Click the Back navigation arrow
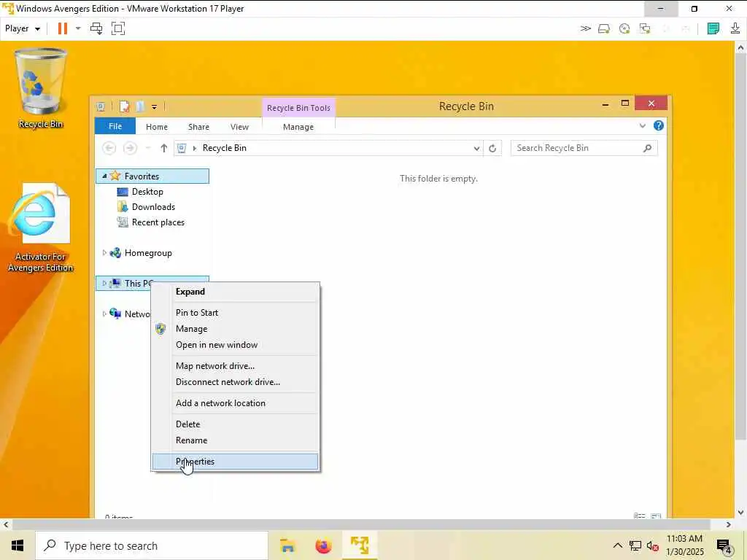The width and height of the screenshot is (747, 560). [x=109, y=148]
